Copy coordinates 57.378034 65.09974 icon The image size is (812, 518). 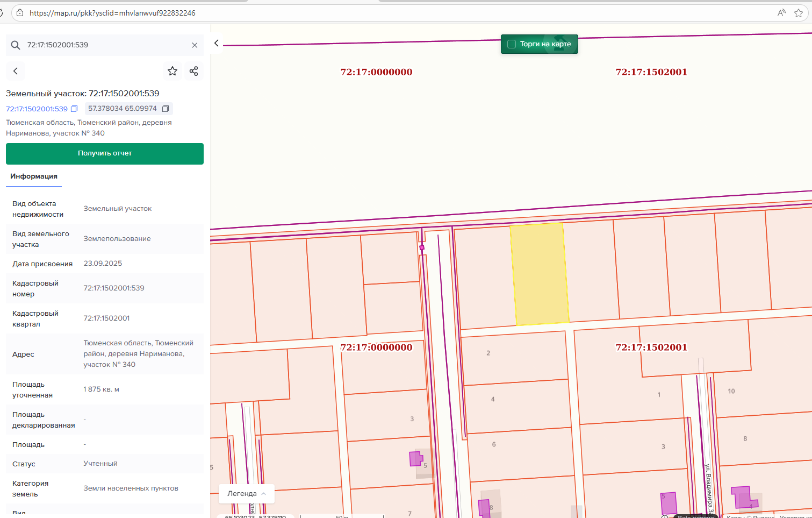pos(166,109)
